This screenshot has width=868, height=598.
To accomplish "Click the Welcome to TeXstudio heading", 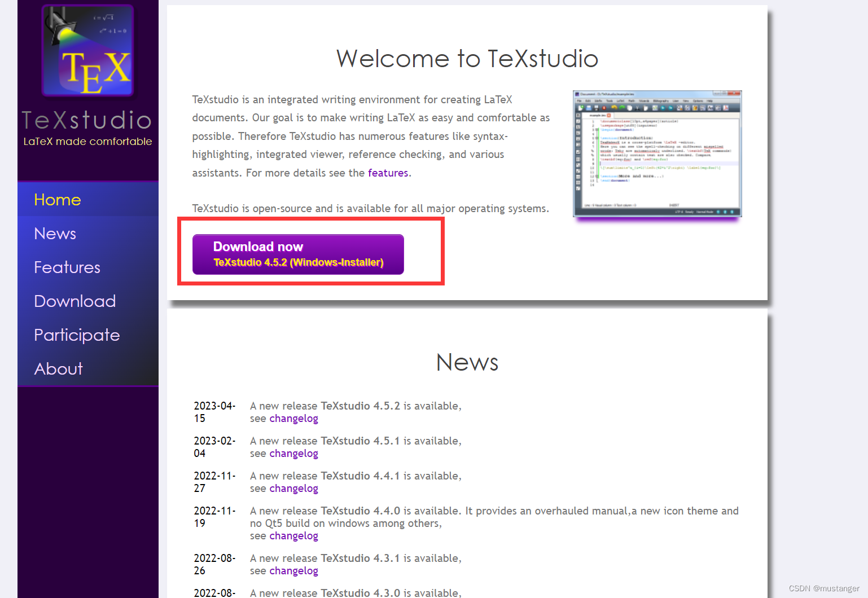I will coord(467,59).
